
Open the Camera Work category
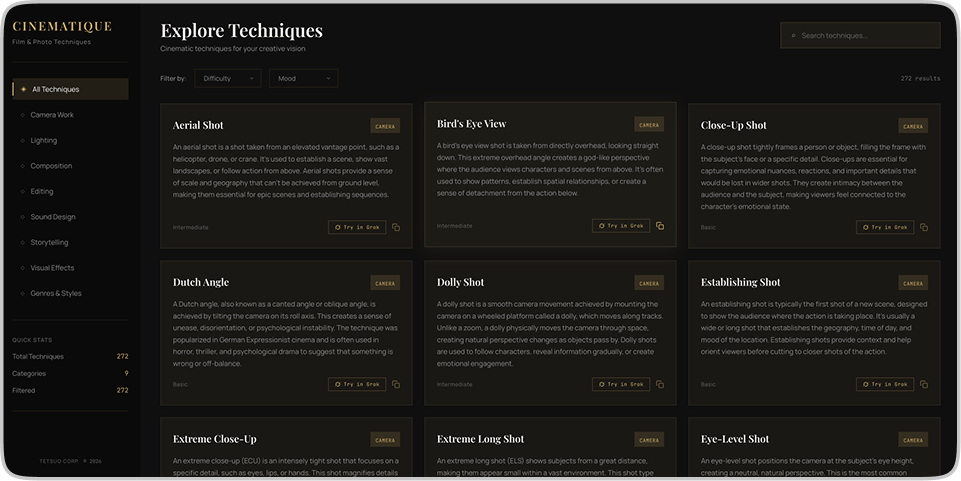(70, 115)
